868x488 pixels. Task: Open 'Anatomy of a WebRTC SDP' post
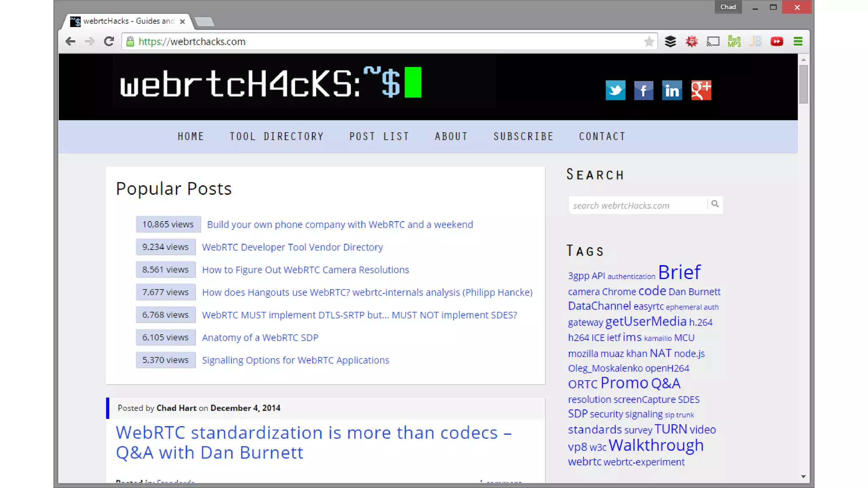click(260, 338)
